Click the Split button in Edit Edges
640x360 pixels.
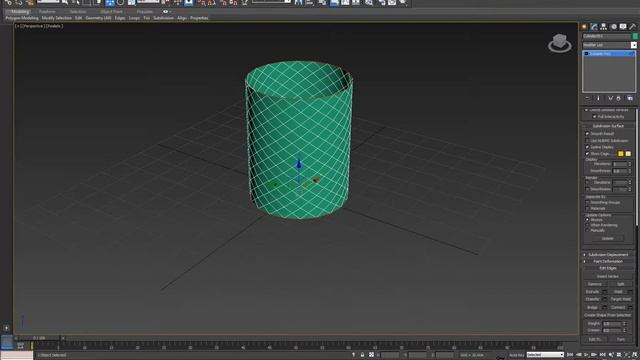pos(620,284)
